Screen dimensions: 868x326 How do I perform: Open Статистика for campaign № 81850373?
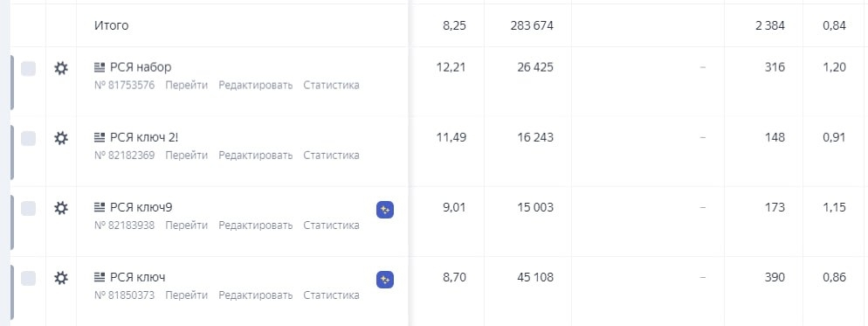pyautogui.click(x=331, y=295)
